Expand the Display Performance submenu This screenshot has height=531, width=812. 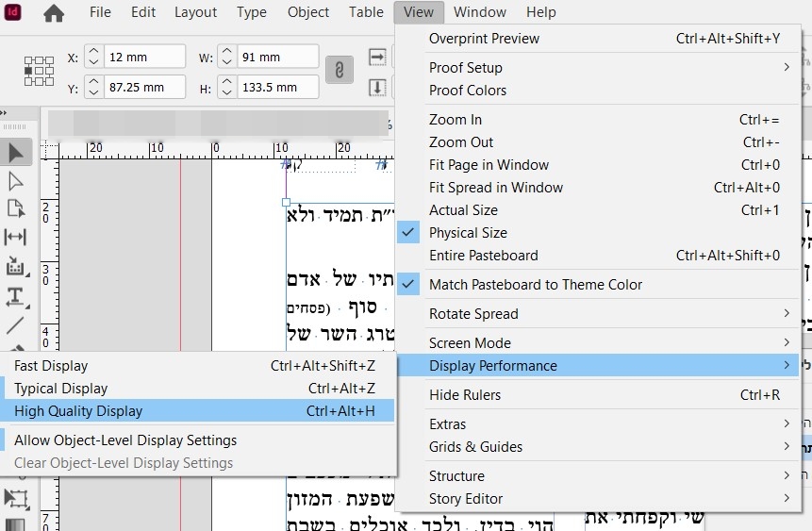point(598,365)
